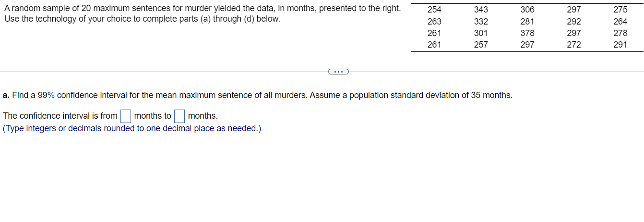The height and width of the screenshot is (222, 644).
Task: Select data value 306 in the table
Action: (x=527, y=10)
